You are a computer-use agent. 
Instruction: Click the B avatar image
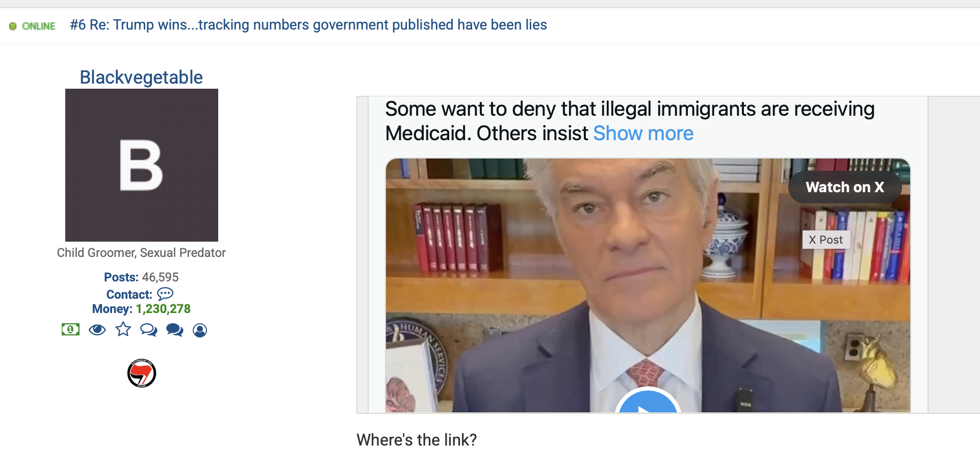click(142, 165)
